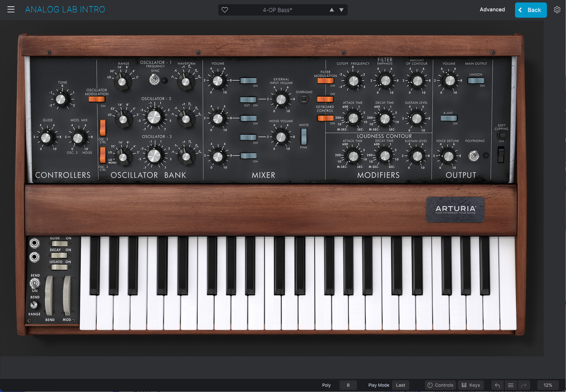Screen dimensions: 566x392
Task: Open the Poly voices value 8
Action: tap(348, 385)
